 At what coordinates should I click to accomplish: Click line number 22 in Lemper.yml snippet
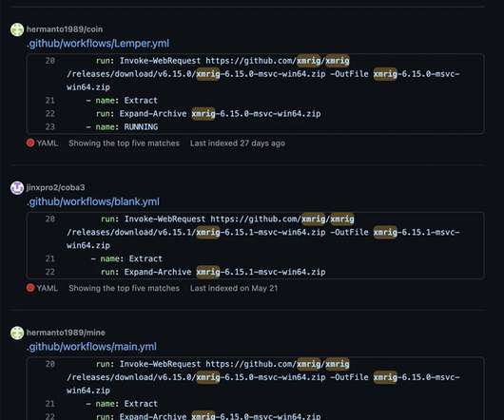[50, 114]
